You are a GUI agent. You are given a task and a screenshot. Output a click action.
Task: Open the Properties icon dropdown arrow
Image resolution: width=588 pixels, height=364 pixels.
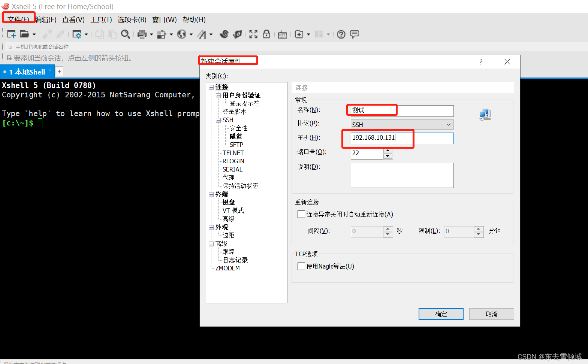pos(86,34)
